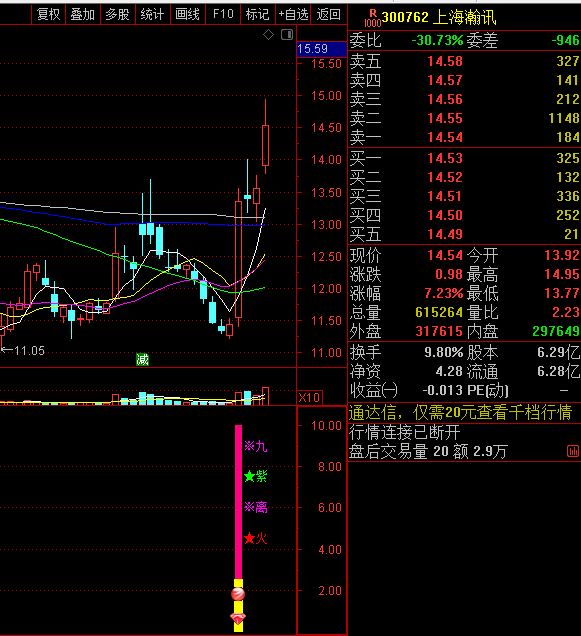Click the 委比 value -30.73%
Screen dimensions: 581x636
coord(437,41)
